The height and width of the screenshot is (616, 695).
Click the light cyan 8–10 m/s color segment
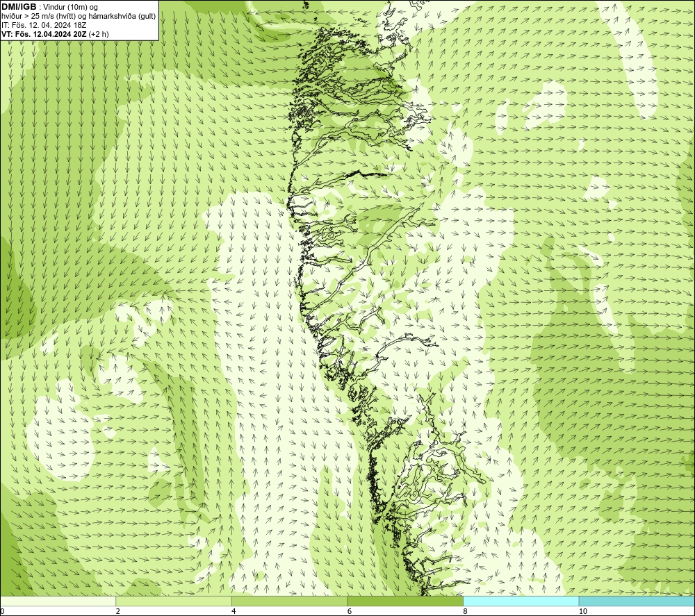click(521, 601)
